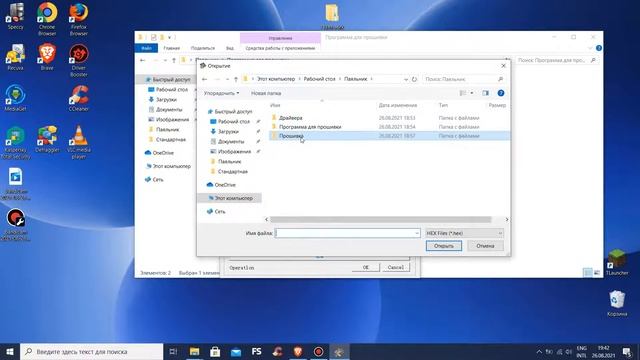Switch input language ENG indicator

582,348
